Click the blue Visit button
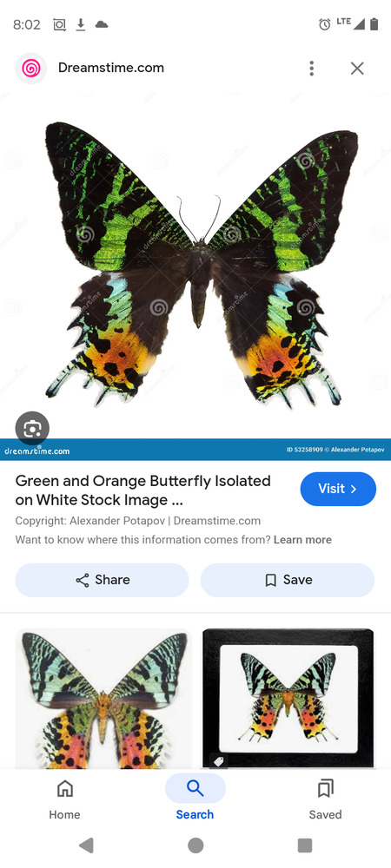This screenshot has width=391, height=868. point(338,489)
